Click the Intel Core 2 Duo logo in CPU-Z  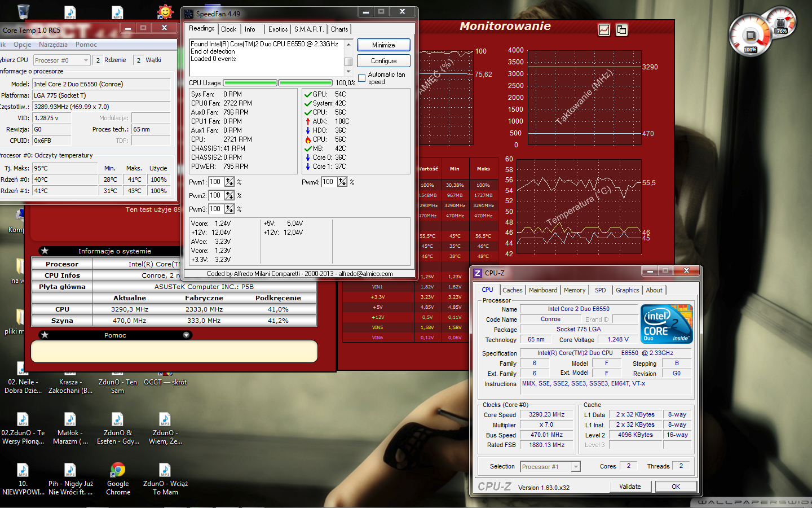pos(667,323)
